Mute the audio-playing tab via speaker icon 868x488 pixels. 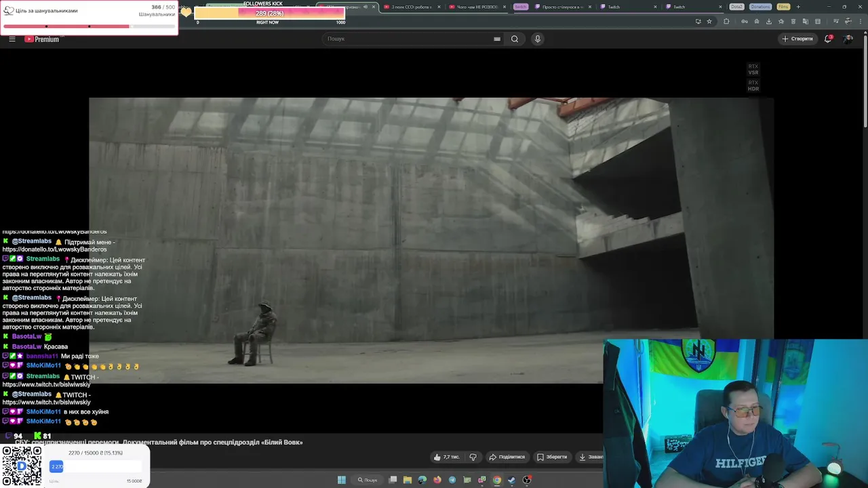[x=366, y=7]
